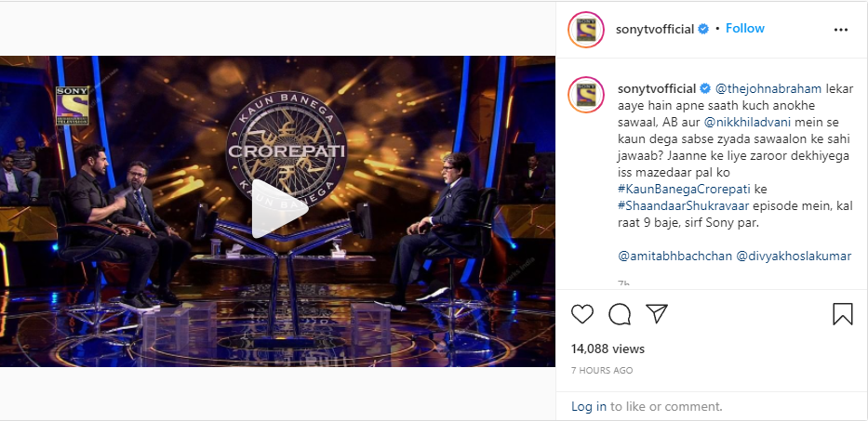
Task: Click the Log in link
Action: point(589,407)
